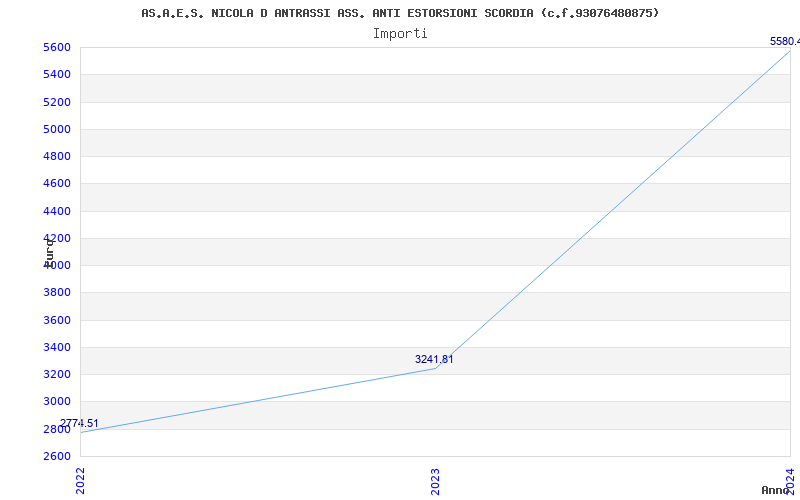This screenshot has width=800, height=500.
Task: Click the 3600 y-axis value
Action: coord(57,320)
